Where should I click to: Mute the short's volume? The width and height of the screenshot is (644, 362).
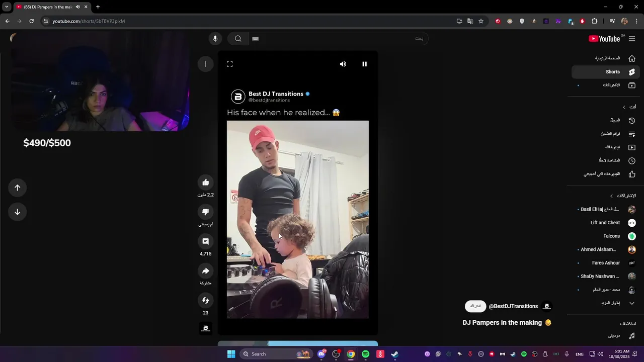pyautogui.click(x=343, y=64)
